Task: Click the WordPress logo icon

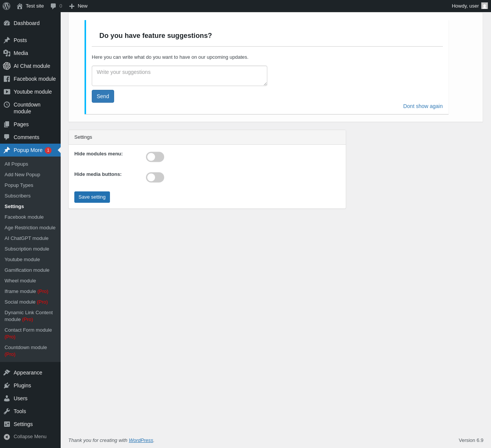Action: [x=6, y=6]
